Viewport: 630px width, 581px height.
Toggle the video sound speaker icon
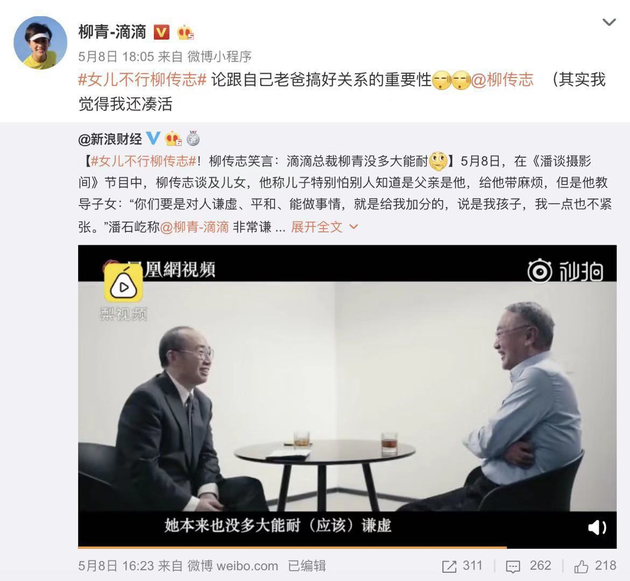click(597, 528)
